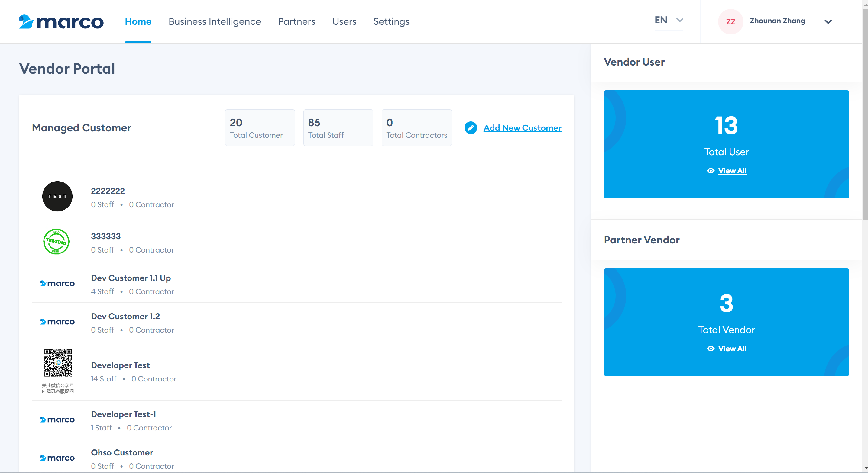Click eye icon in Total User card
Screen dimensions: 868x473
[710, 171]
